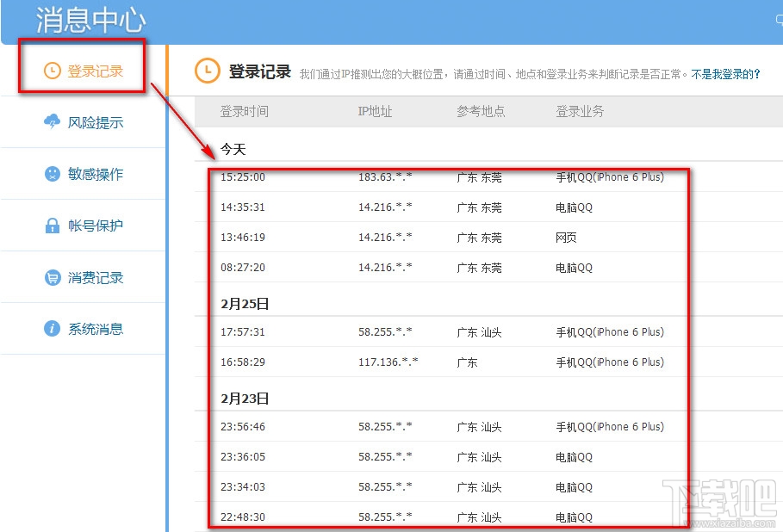Open the 不是我登录的? link

[x=725, y=74]
